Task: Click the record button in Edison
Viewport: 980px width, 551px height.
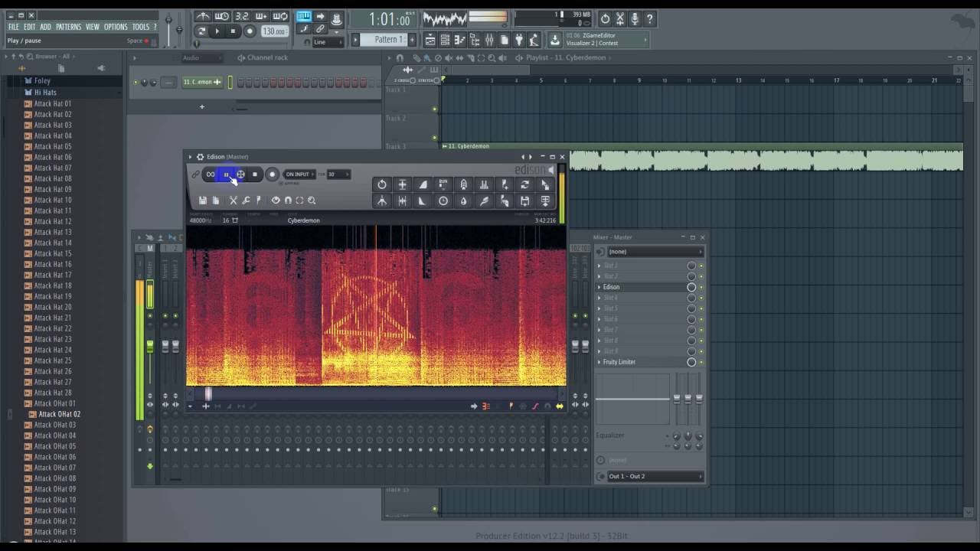Action: coord(272,174)
